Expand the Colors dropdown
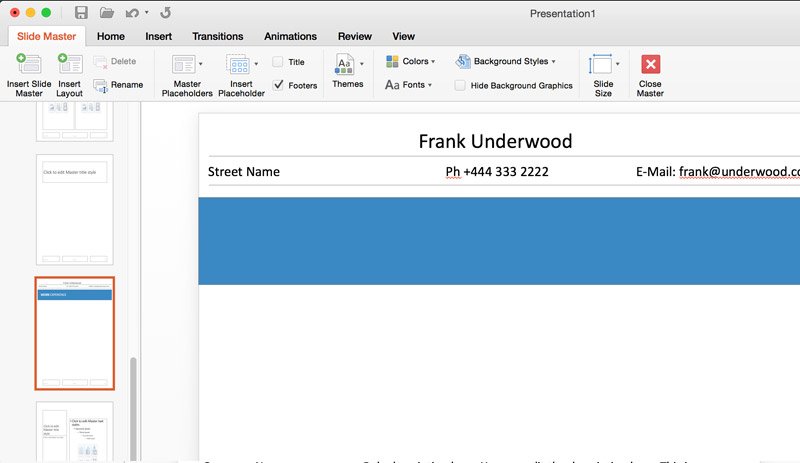800x463 pixels. [410, 62]
